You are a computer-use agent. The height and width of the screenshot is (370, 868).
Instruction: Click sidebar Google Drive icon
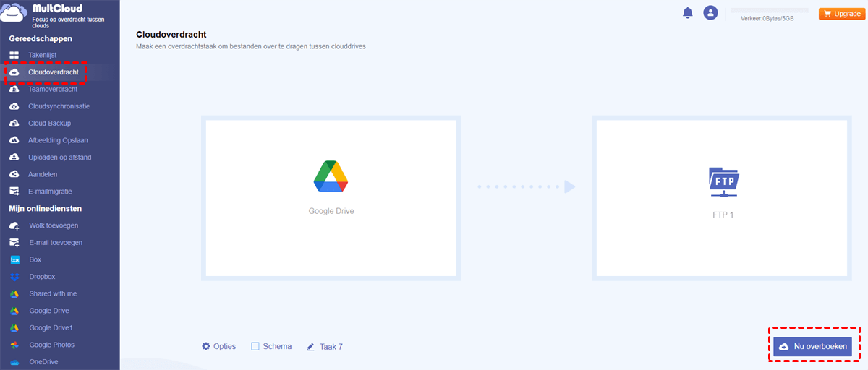tap(14, 311)
